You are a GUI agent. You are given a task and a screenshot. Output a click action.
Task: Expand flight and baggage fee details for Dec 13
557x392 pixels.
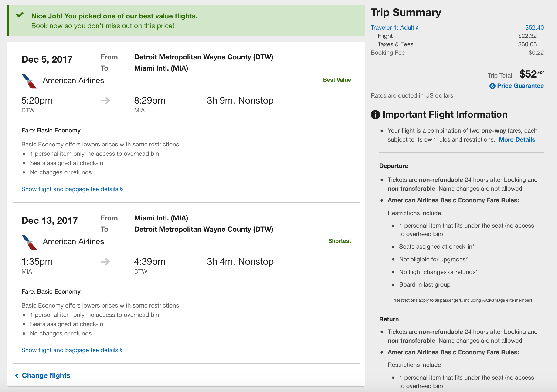pos(72,350)
